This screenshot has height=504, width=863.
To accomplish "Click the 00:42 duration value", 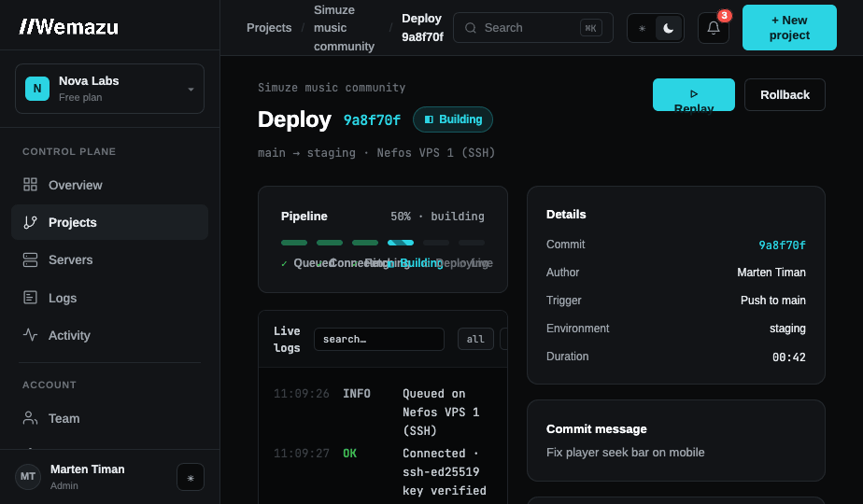I will (x=789, y=357).
